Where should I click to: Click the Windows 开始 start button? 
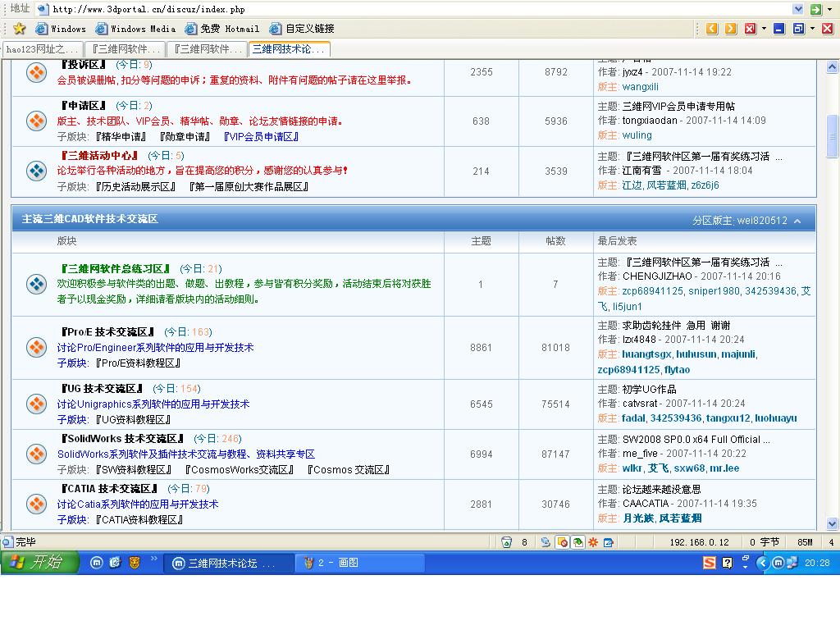[x=39, y=563]
